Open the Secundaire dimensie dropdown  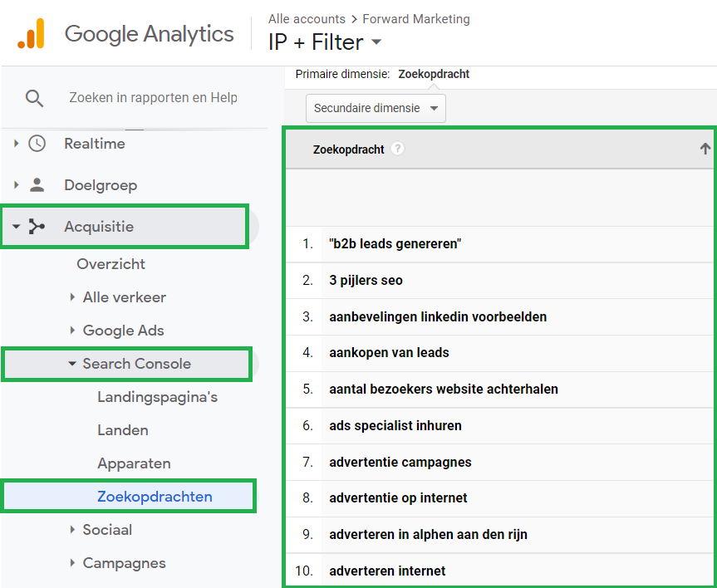point(375,108)
